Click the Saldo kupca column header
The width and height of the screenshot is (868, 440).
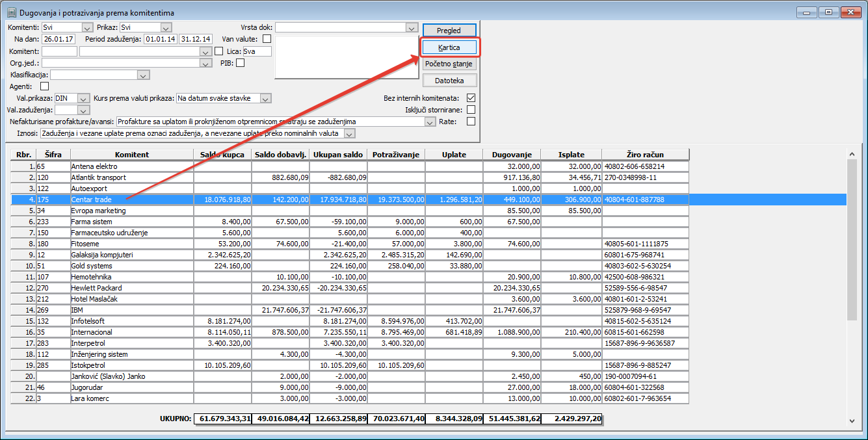223,155
